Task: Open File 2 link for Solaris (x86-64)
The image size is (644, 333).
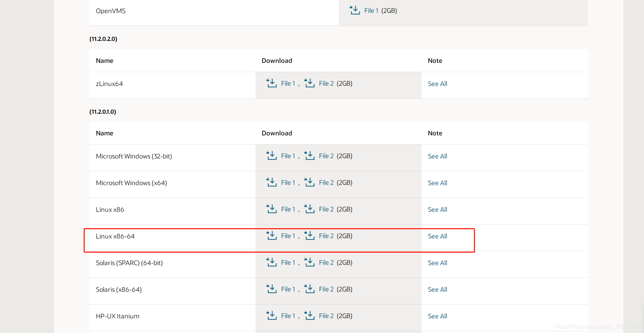Action: 326,289
